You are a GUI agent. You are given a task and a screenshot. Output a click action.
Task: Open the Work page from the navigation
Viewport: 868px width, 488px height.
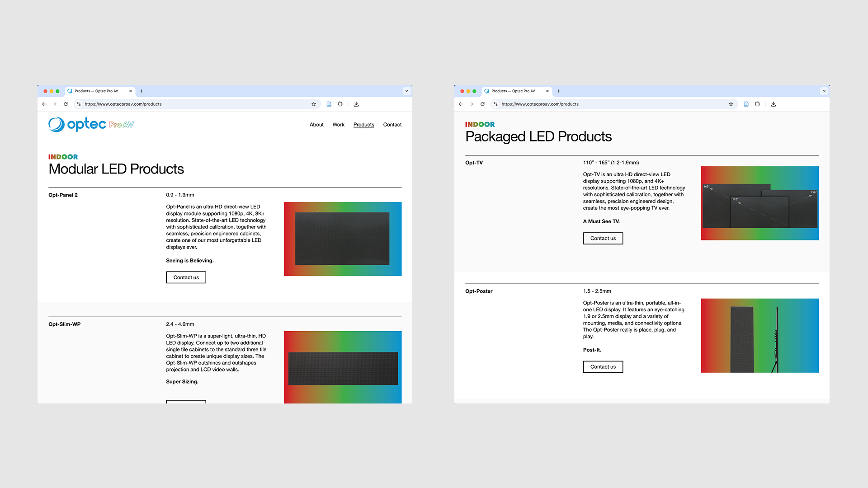[339, 125]
